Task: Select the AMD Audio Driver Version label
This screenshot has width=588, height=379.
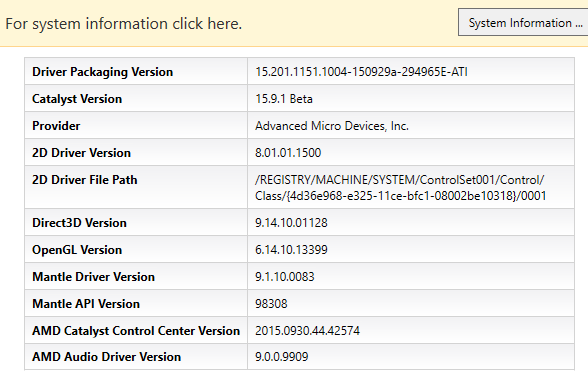Action: click(x=106, y=357)
